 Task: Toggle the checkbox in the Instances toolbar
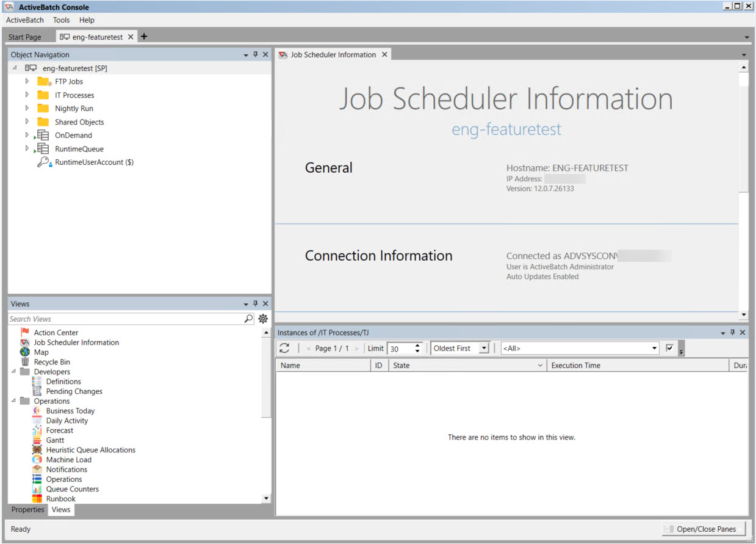(669, 348)
